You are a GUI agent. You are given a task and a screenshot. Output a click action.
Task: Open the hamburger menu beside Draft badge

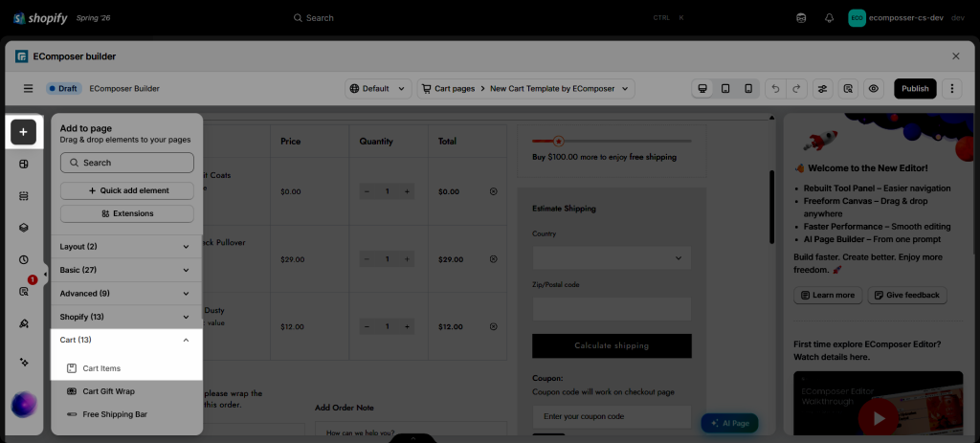[x=28, y=89]
